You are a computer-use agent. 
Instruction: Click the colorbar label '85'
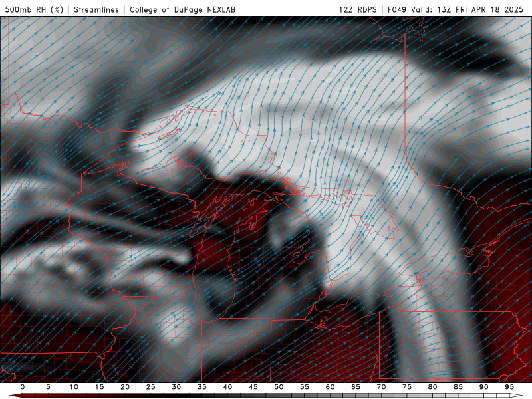(458, 387)
